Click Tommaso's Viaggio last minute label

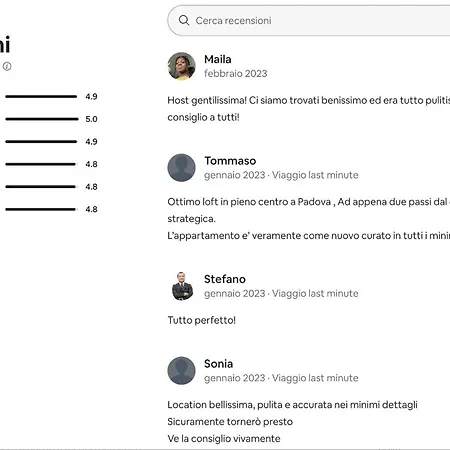pyautogui.click(x=315, y=175)
